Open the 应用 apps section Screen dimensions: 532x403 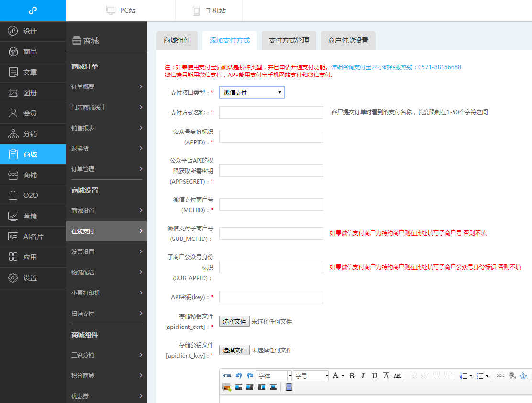click(33, 257)
